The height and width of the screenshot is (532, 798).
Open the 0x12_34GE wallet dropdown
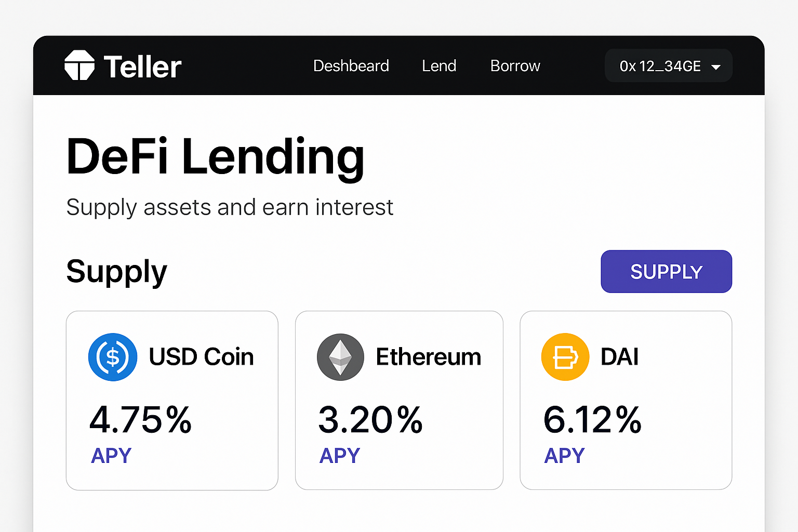668,65
